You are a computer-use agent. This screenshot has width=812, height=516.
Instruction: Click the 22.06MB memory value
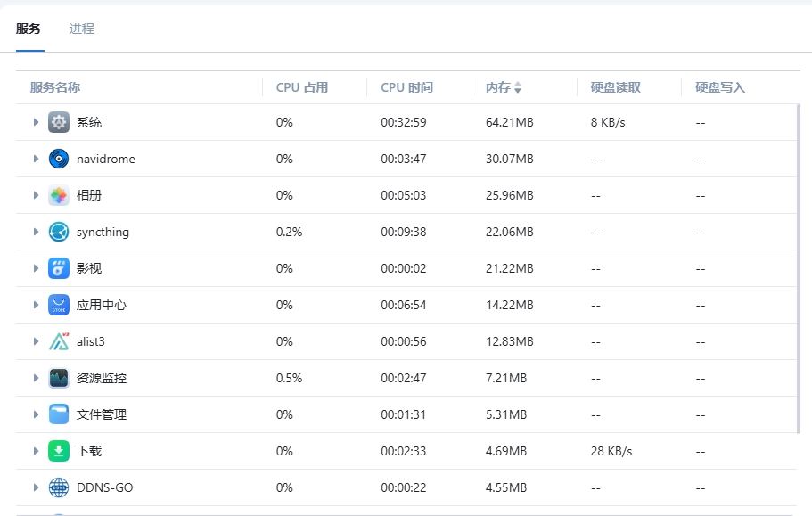coord(510,232)
